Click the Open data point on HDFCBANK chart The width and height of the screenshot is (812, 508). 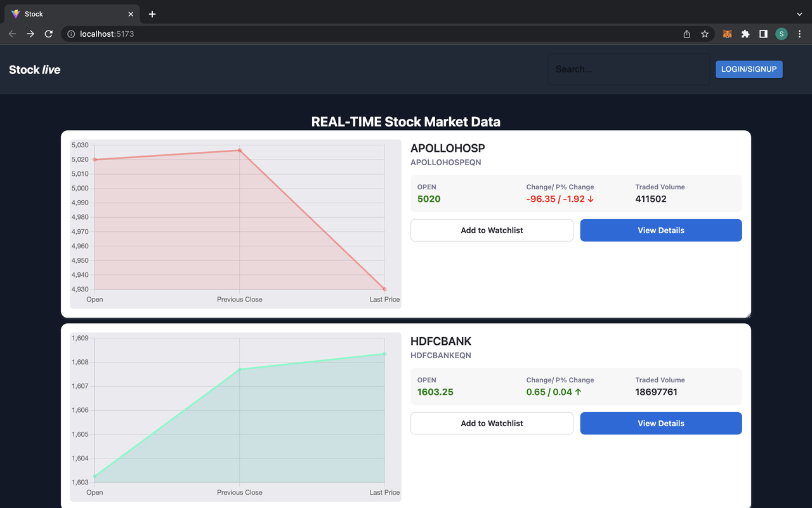point(95,476)
